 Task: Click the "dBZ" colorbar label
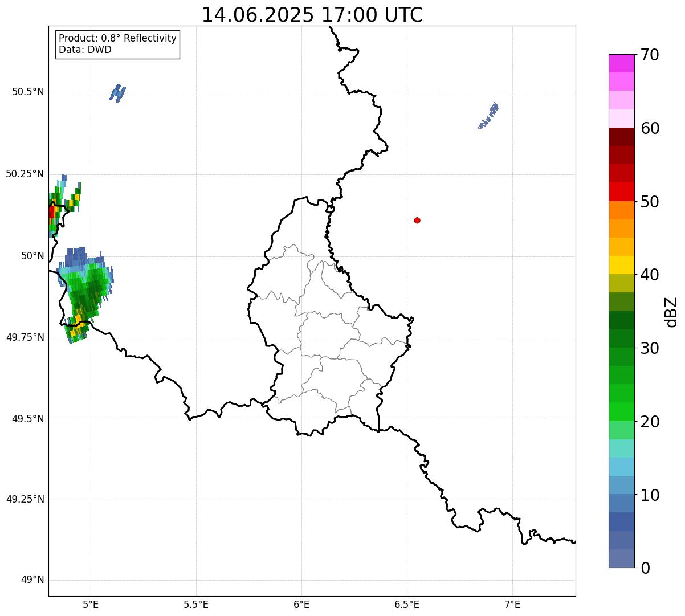click(671, 312)
